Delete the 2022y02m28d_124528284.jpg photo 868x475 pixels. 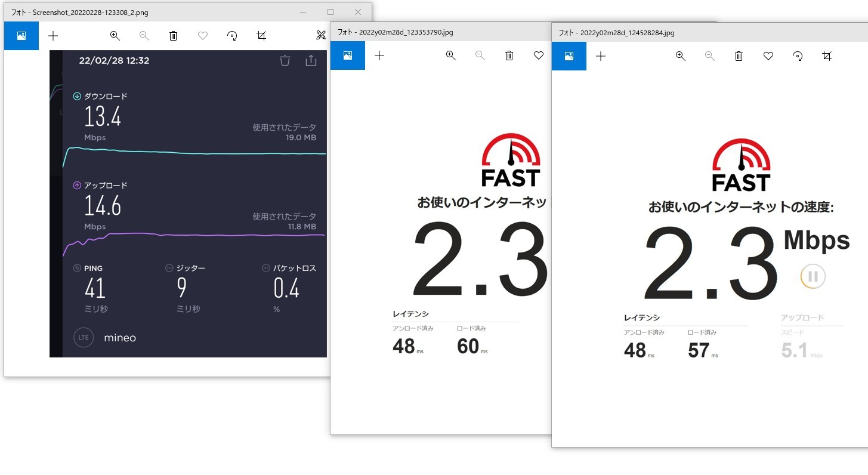(x=739, y=55)
